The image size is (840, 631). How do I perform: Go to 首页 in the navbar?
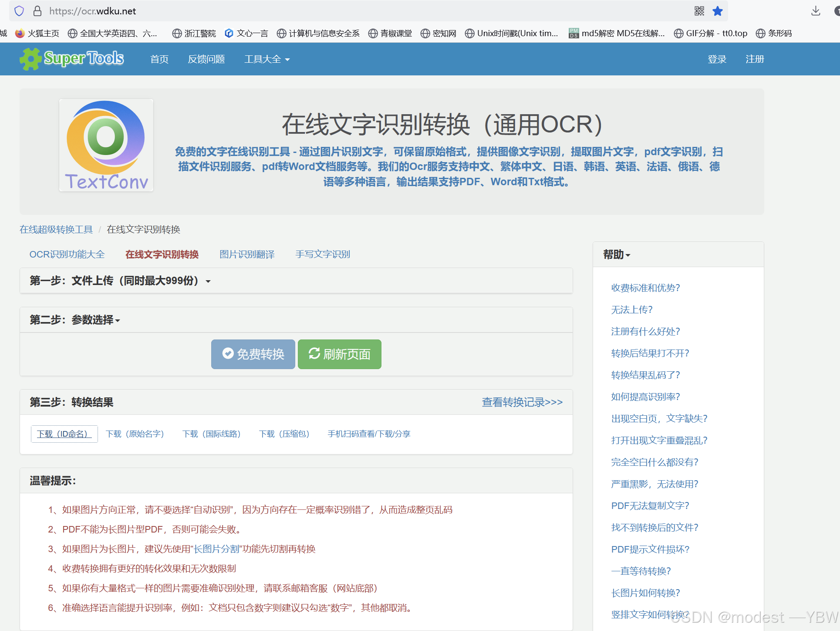(x=159, y=59)
